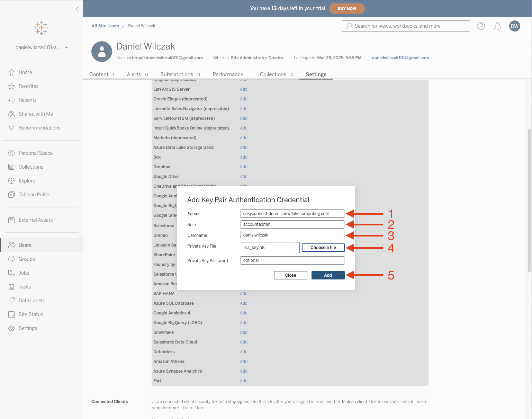Screen dimensions: 532x419
Task: Open the Tasks icon
Action: point(11,287)
